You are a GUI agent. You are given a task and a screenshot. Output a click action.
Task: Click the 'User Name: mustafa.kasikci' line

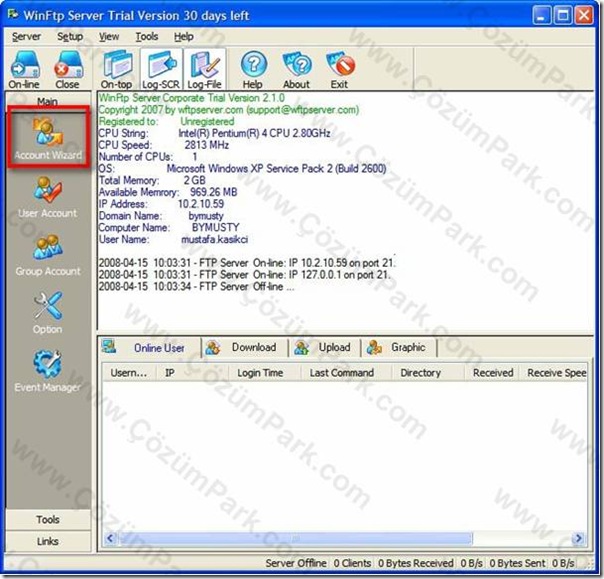click(x=173, y=239)
